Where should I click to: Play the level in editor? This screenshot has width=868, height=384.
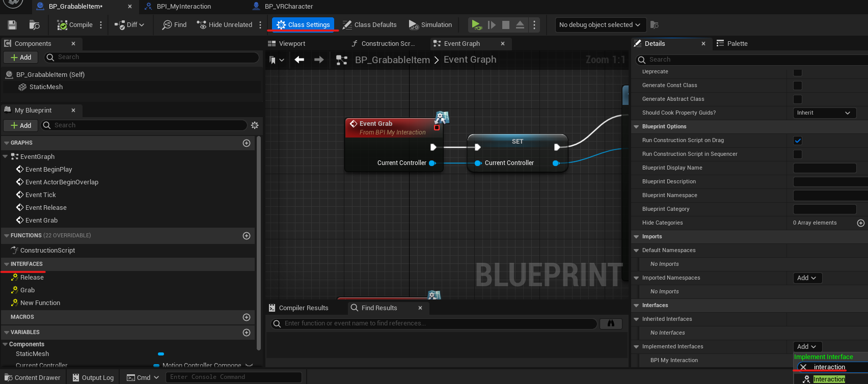[476, 25]
